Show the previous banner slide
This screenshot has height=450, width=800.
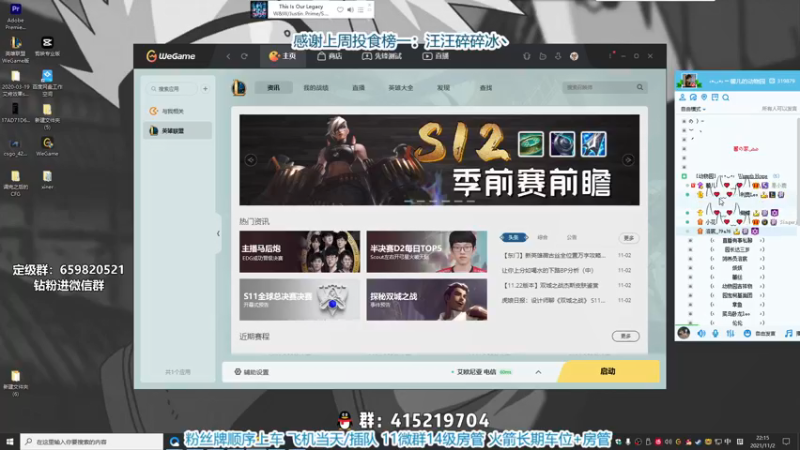pyautogui.click(x=251, y=160)
